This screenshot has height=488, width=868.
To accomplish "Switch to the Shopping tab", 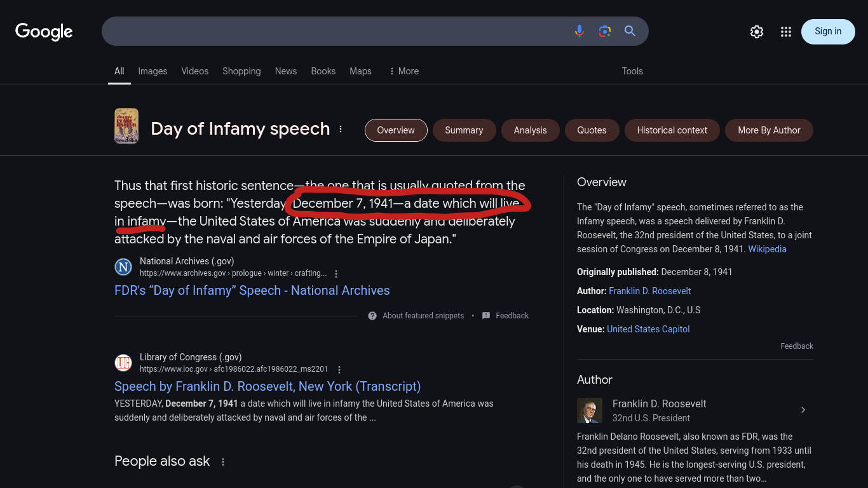I will 241,71.
